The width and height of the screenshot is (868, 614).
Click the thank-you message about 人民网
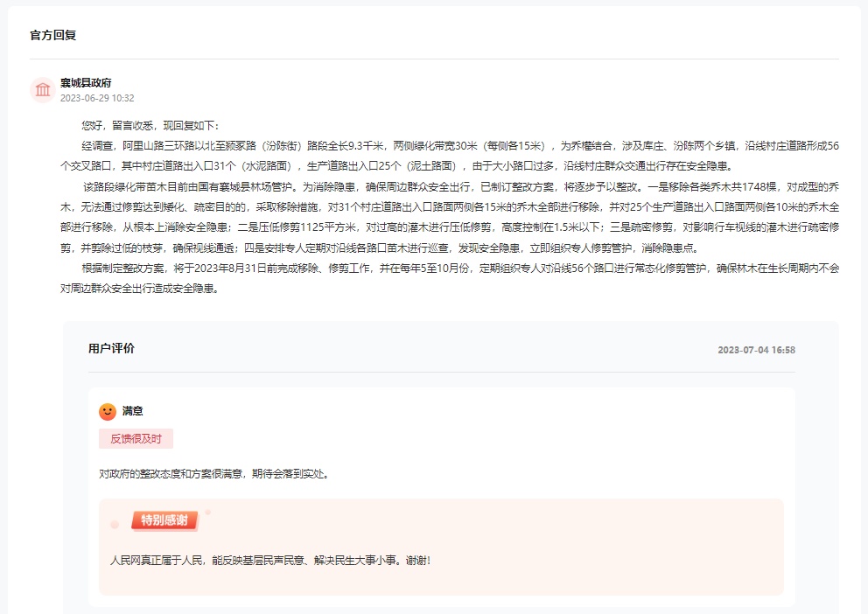(x=270, y=560)
